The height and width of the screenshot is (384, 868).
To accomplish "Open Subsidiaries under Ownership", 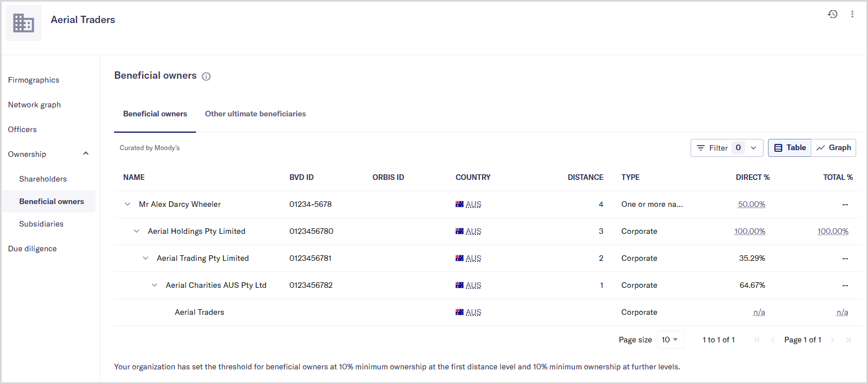I will click(x=41, y=224).
